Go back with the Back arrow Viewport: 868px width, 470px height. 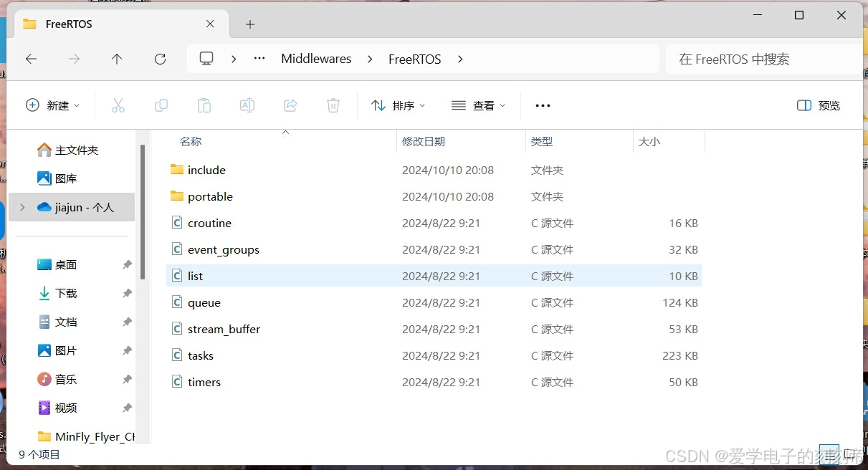click(x=31, y=59)
